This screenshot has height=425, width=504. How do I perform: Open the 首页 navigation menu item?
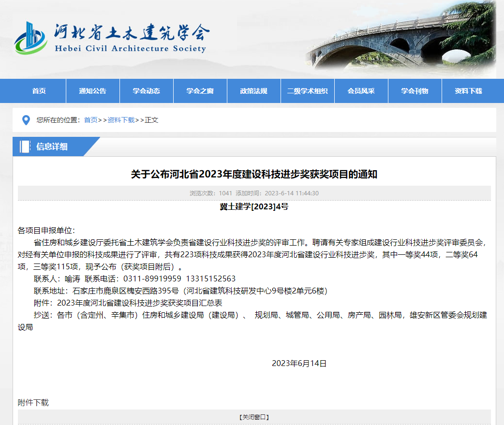pyautogui.click(x=39, y=91)
